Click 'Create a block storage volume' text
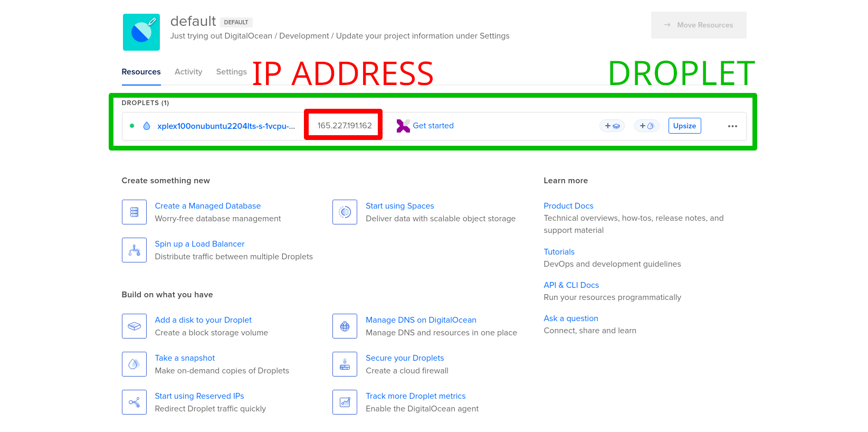Image resolution: width=868 pixels, height=432 pixels. [211, 333]
